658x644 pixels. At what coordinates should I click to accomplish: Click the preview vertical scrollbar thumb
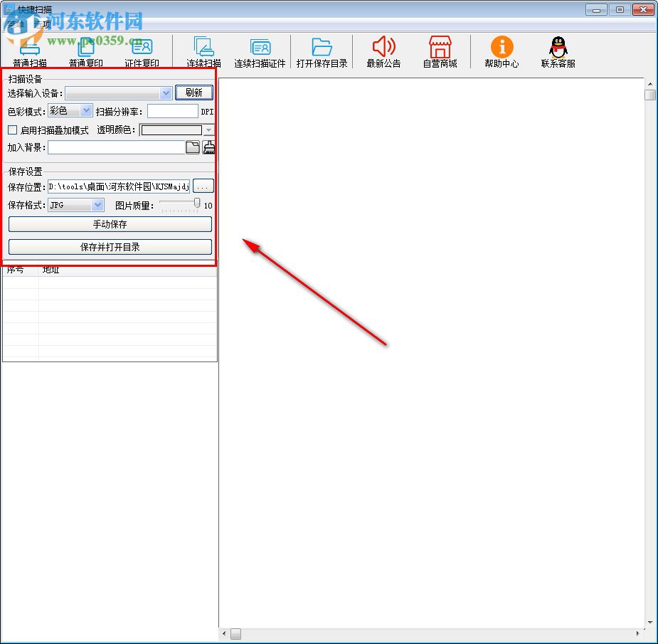click(x=650, y=95)
